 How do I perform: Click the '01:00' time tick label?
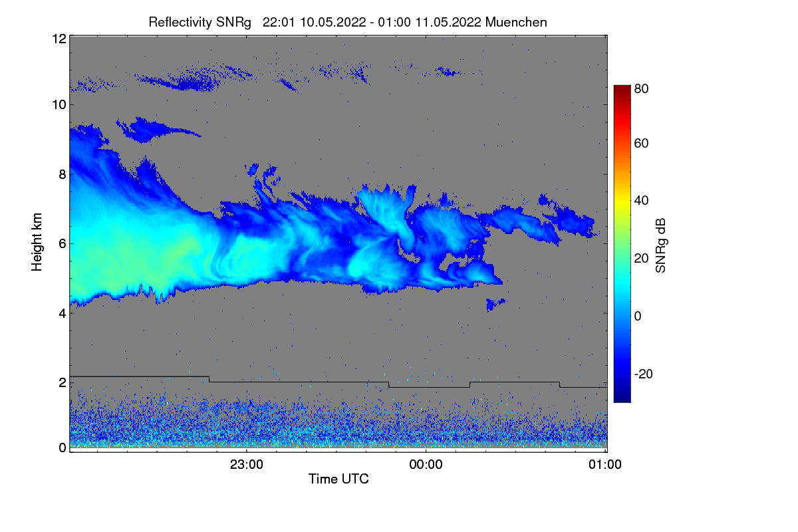tap(605, 465)
